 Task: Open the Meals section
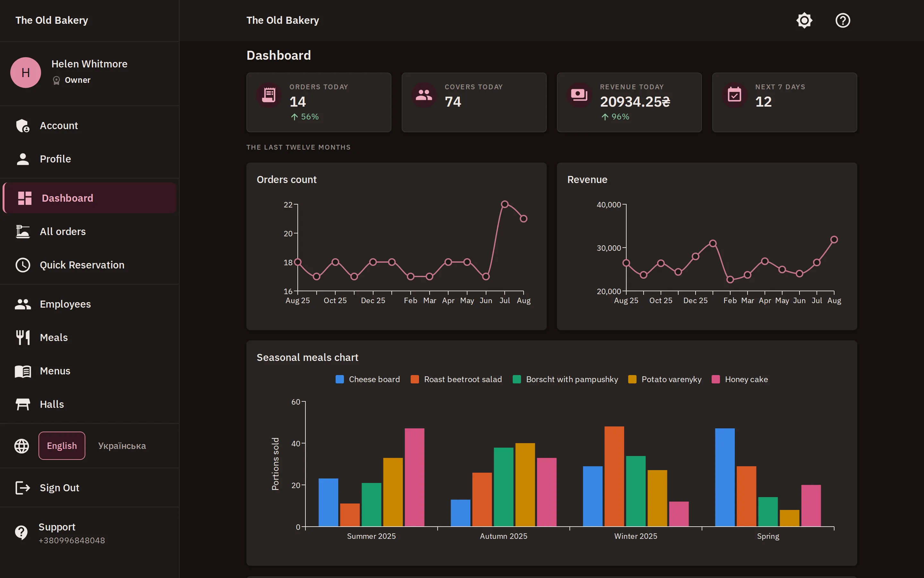(90, 337)
